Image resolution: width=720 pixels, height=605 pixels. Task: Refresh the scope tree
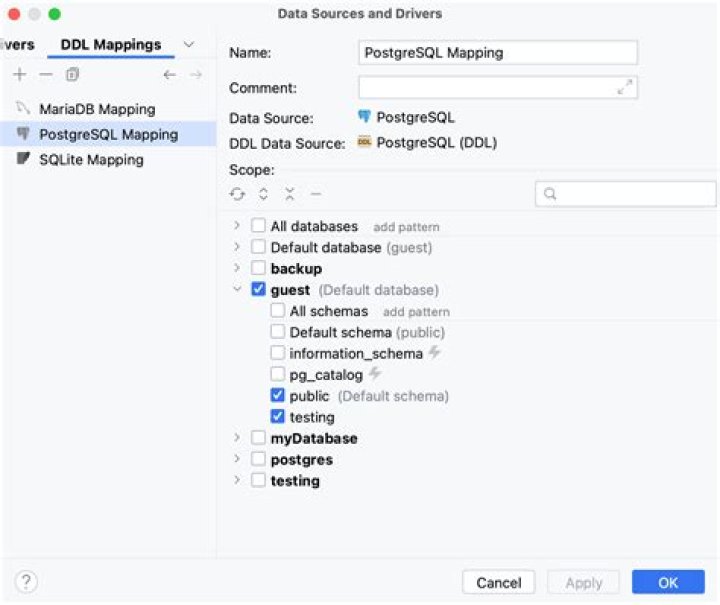point(237,194)
